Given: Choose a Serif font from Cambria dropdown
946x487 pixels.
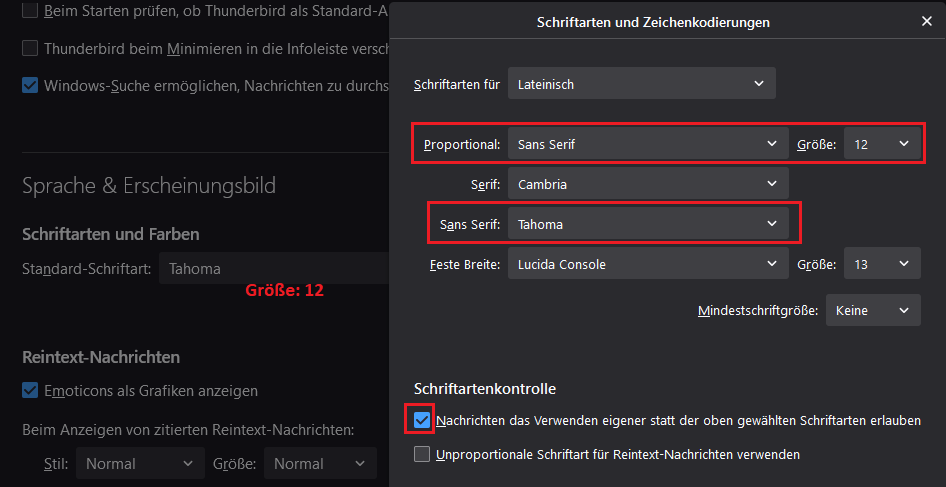Looking at the screenshot, I should tap(647, 184).
